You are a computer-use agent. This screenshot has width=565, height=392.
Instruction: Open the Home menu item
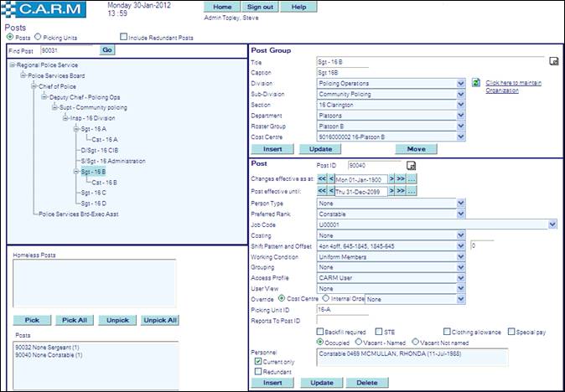[221, 7]
